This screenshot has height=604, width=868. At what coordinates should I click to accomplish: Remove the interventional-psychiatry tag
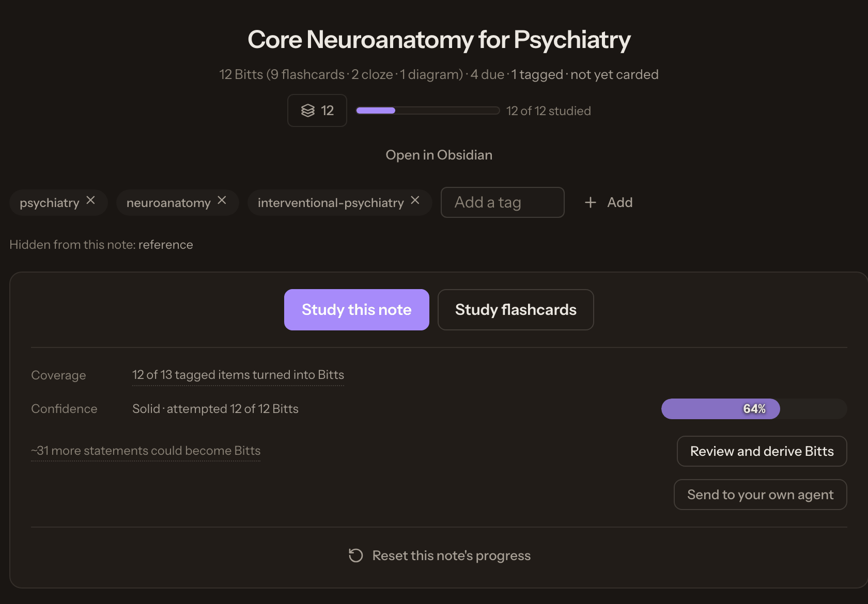click(x=415, y=200)
